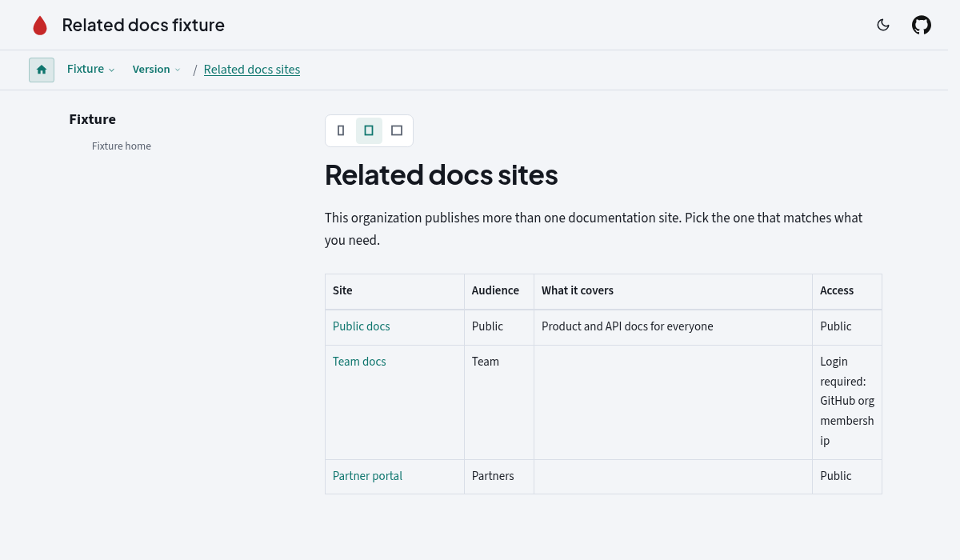This screenshot has width=960, height=560.
Task: Click the Access column header
Action: click(x=847, y=291)
